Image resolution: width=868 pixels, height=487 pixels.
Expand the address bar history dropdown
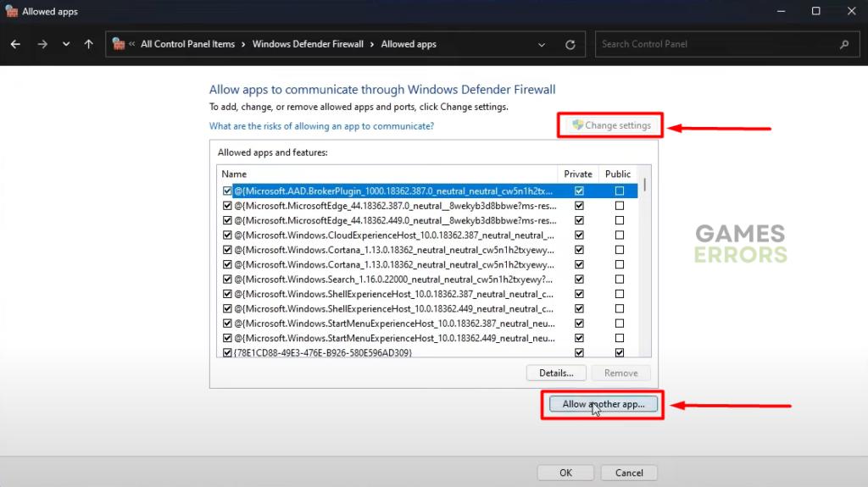coord(542,44)
